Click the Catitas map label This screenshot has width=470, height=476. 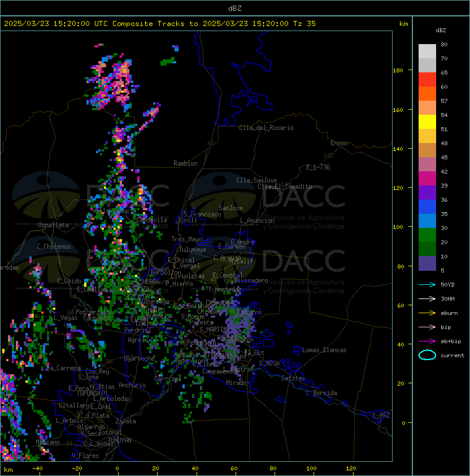[293, 378]
